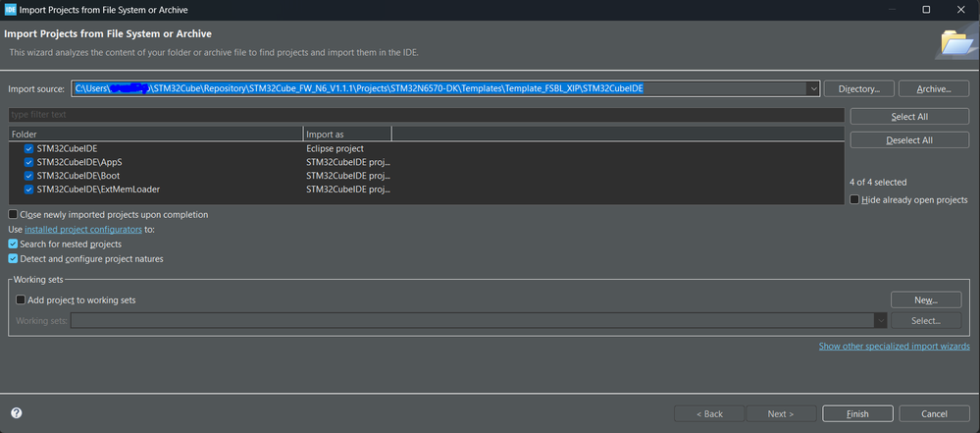Click the import wizard folder icon
The height and width of the screenshot is (433, 980).
954,41
